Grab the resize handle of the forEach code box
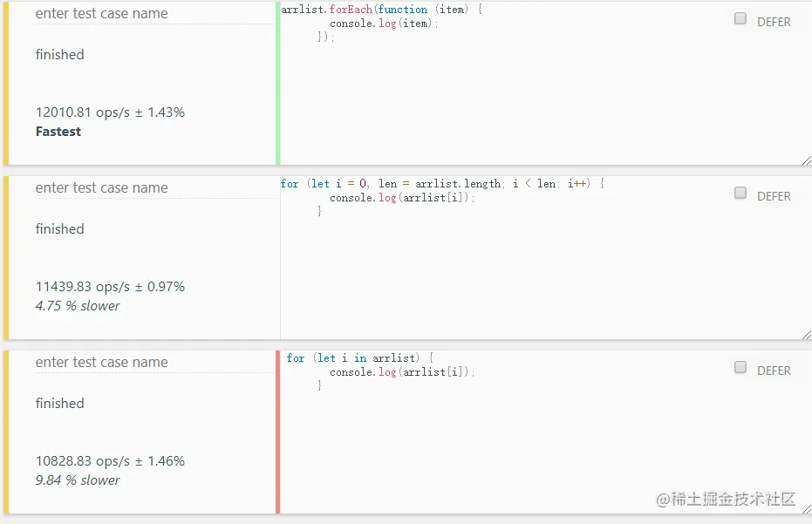The width and height of the screenshot is (812, 524). pos(806,160)
